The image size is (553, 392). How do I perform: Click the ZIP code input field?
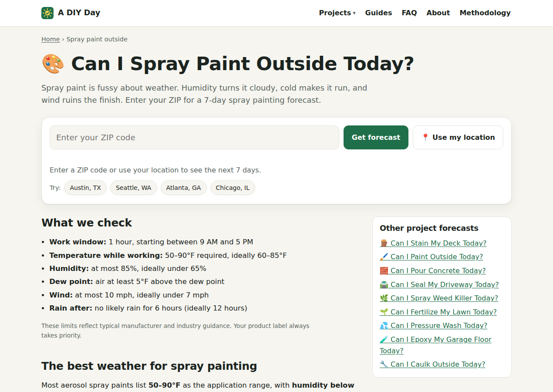(x=194, y=138)
